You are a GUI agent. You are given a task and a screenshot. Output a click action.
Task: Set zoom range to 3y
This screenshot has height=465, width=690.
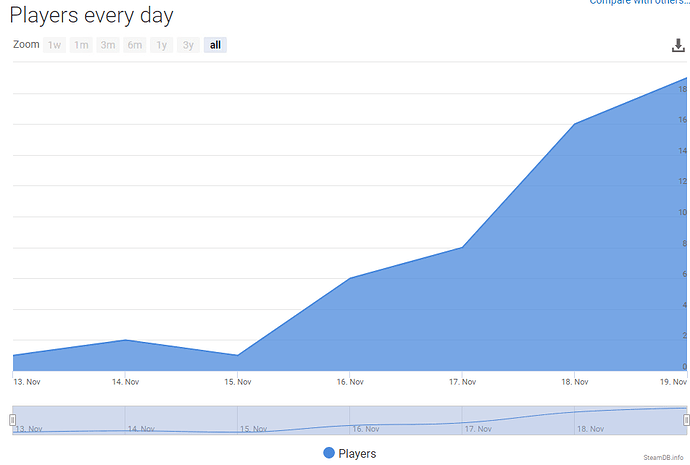188,45
